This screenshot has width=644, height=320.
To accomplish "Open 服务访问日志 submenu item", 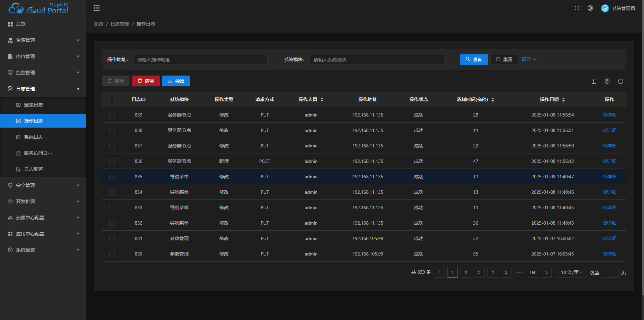I will pos(43,153).
